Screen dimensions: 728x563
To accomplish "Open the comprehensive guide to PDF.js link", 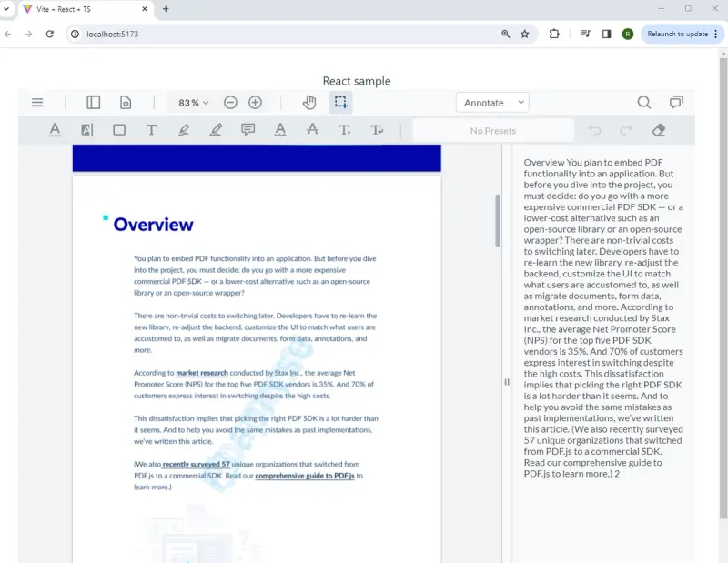I will coord(305,476).
